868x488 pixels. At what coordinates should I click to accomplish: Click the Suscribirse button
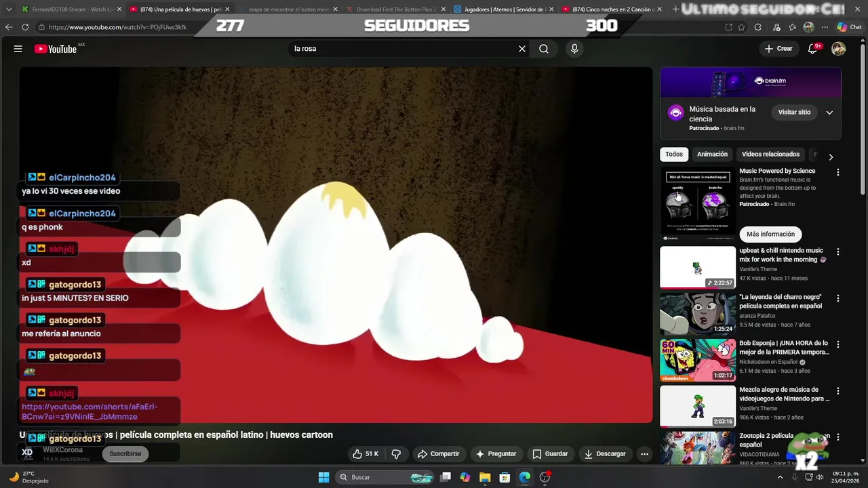click(125, 453)
